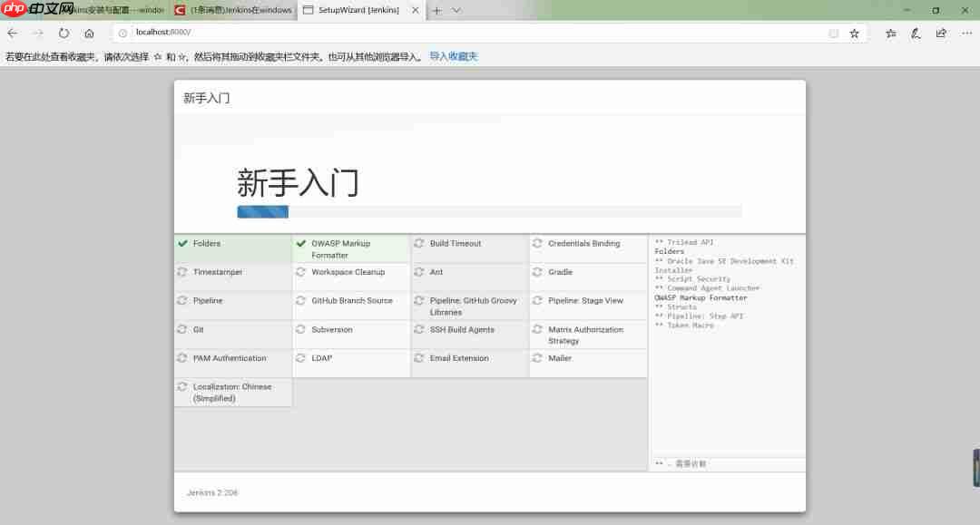Click the favorites bar icon near address bar
The image size is (980, 525).
tap(890, 31)
